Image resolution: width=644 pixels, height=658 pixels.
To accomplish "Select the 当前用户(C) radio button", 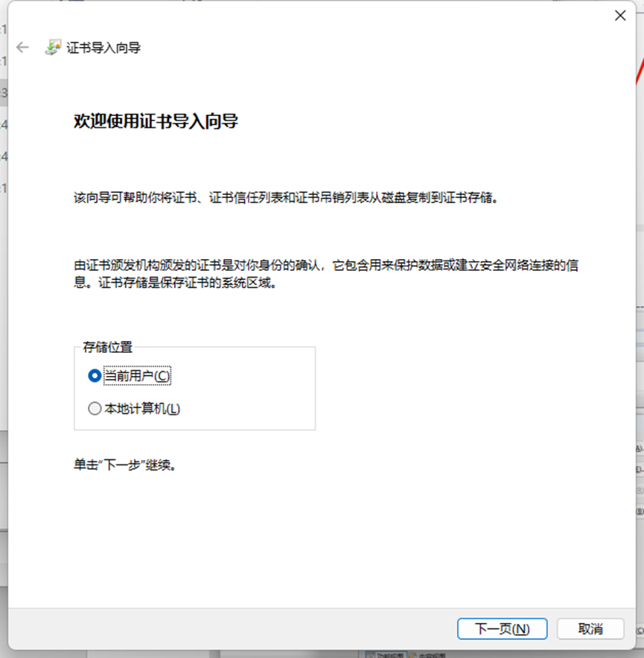I will click(x=95, y=376).
